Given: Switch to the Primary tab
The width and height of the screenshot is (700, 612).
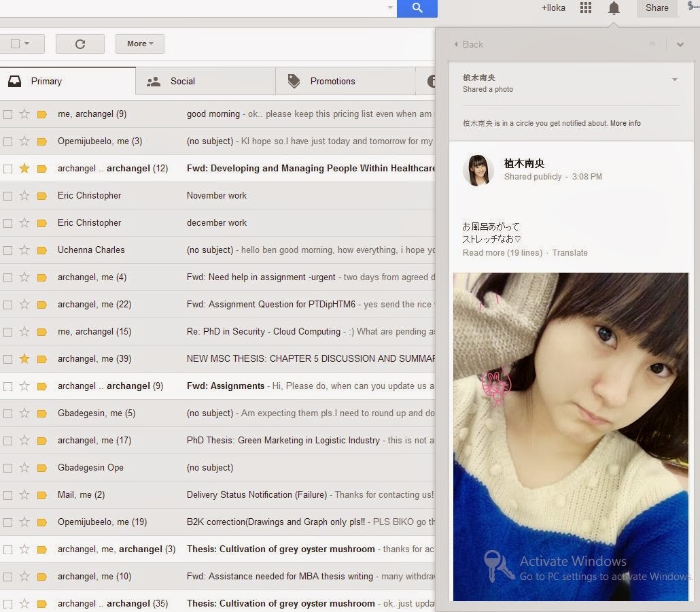Looking at the screenshot, I should tap(68, 82).
